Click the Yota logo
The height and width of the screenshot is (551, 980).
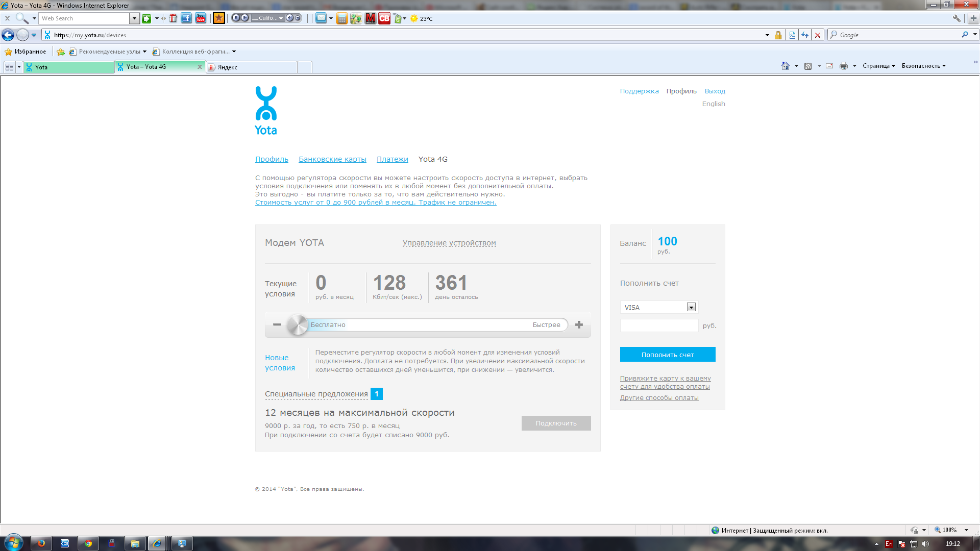point(266,111)
